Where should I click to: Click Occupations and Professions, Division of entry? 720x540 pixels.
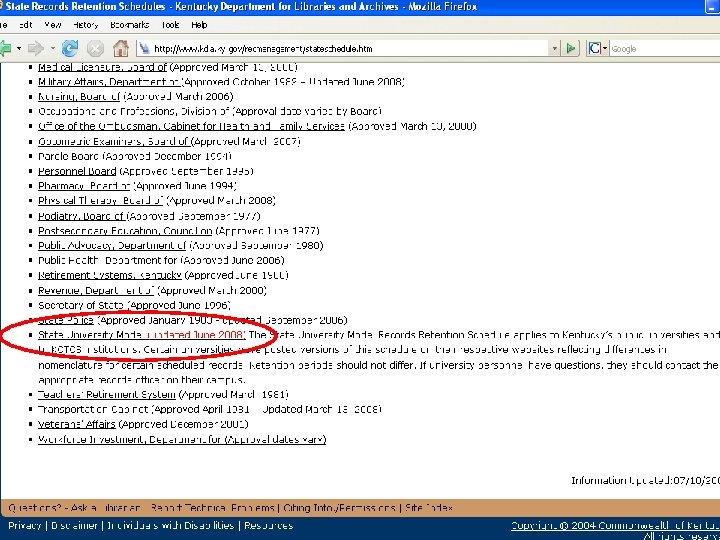pos(209,111)
